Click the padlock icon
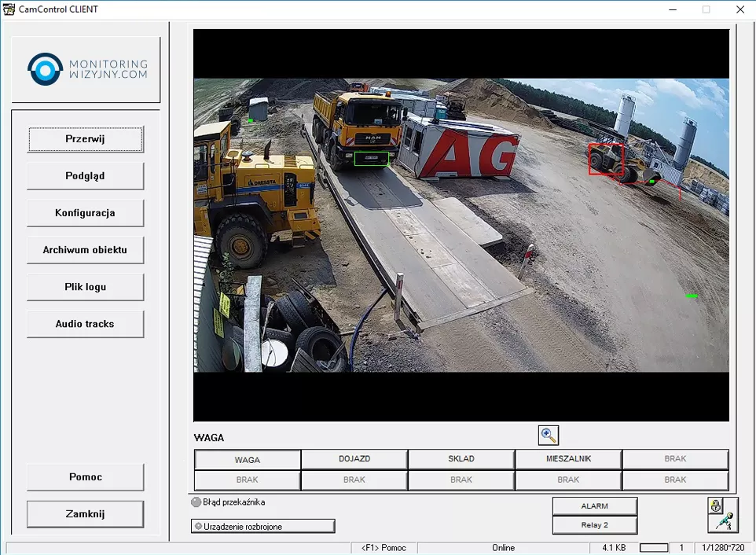 click(x=715, y=505)
